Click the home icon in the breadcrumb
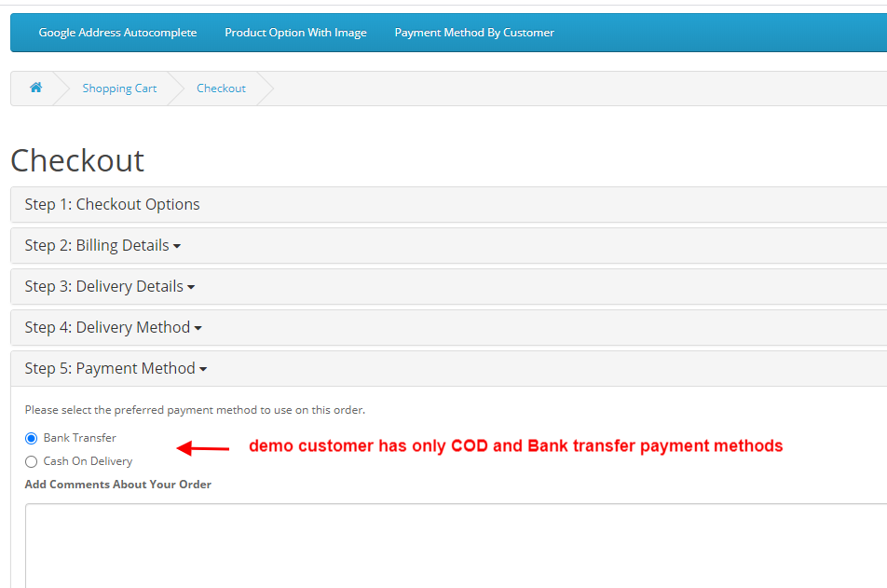This screenshot has width=887, height=588. point(35,88)
